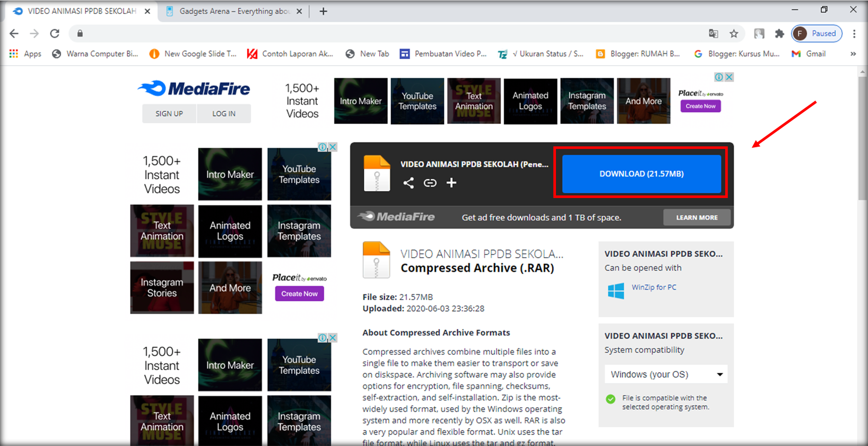Open Chrome's three-dot menu
This screenshot has width=868, height=446.
click(854, 34)
